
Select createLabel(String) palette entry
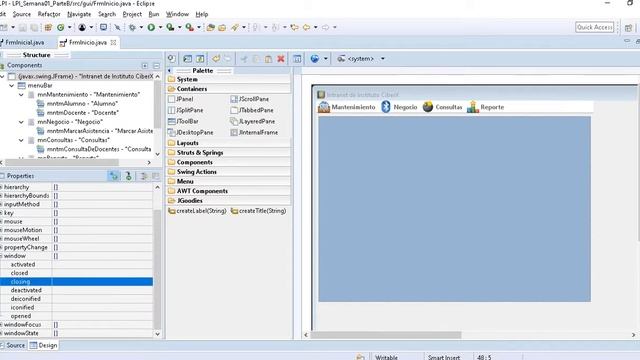pos(197,211)
